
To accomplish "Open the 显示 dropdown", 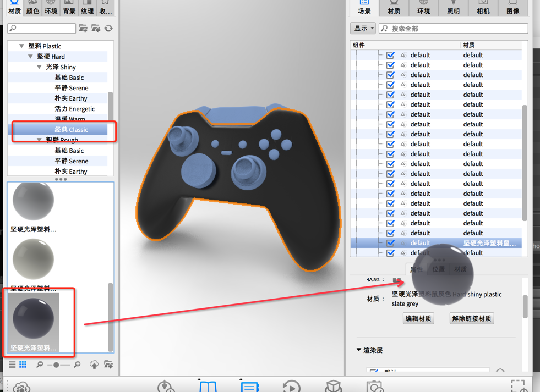I will 363,28.
